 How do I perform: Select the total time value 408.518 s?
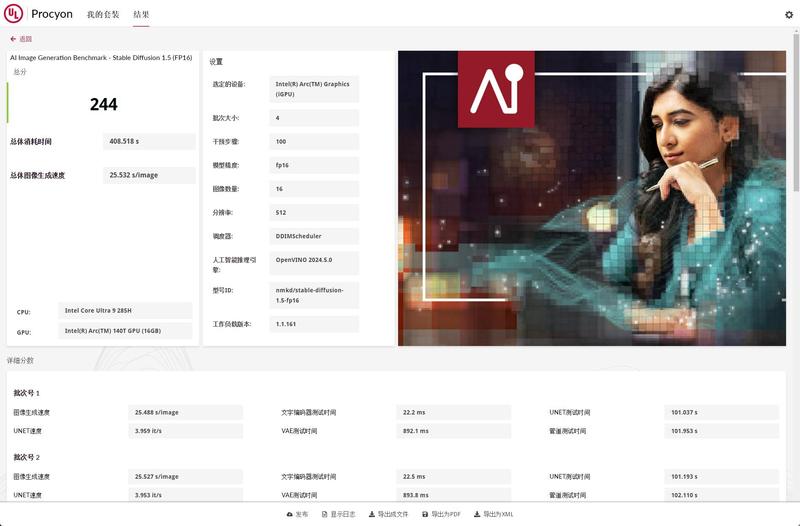click(x=149, y=141)
